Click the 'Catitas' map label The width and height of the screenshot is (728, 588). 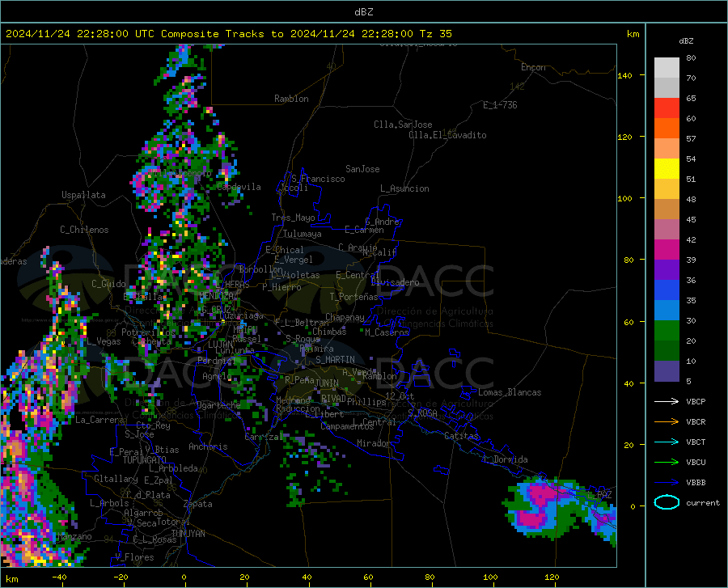pos(462,436)
